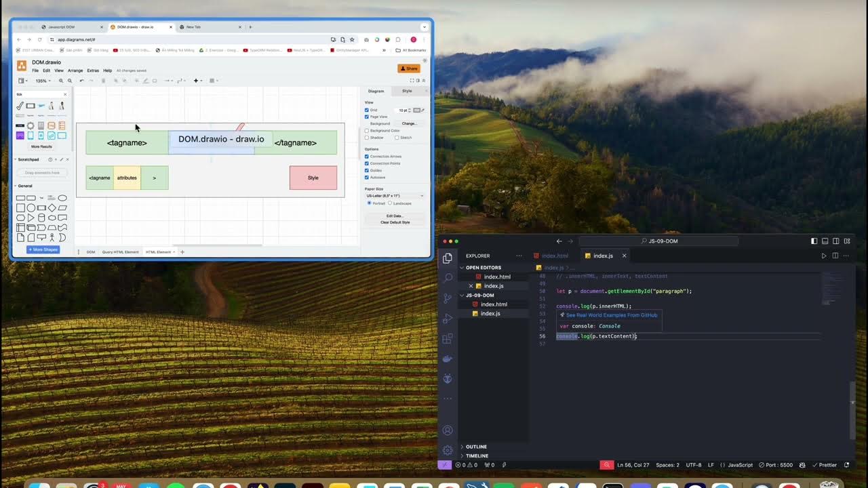Toggle the Grid checkbox
This screenshot has width=868, height=488.
pos(367,110)
